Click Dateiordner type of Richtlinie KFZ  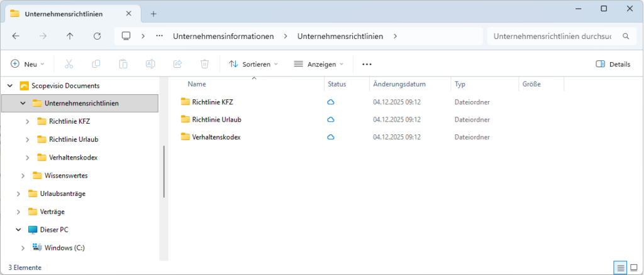point(472,102)
